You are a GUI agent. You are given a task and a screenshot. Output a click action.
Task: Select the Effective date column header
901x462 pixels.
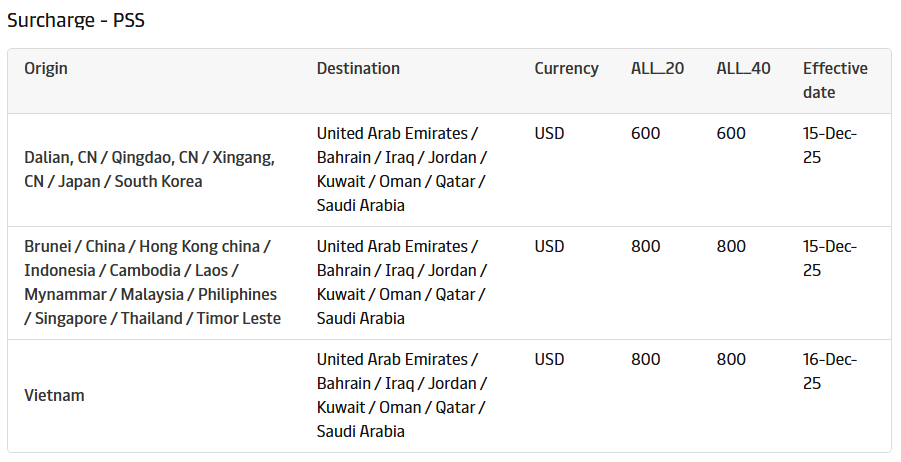click(x=835, y=80)
